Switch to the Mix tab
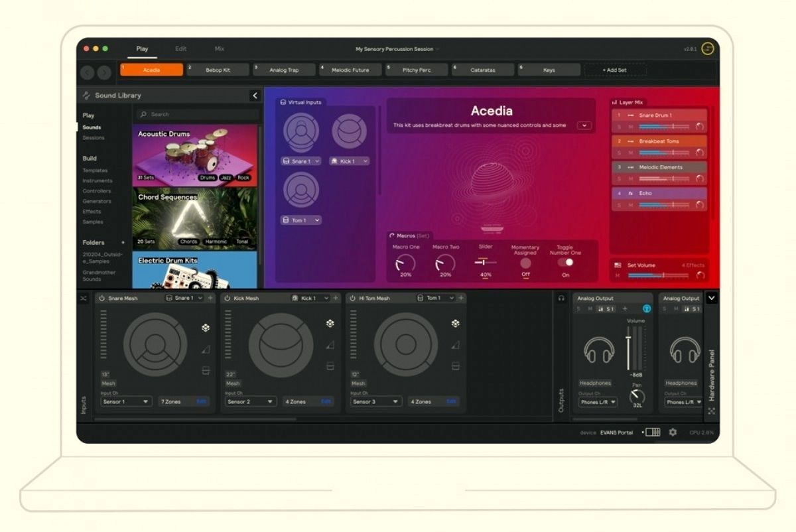The height and width of the screenshot is (532, 796). [x=220, y=49]
